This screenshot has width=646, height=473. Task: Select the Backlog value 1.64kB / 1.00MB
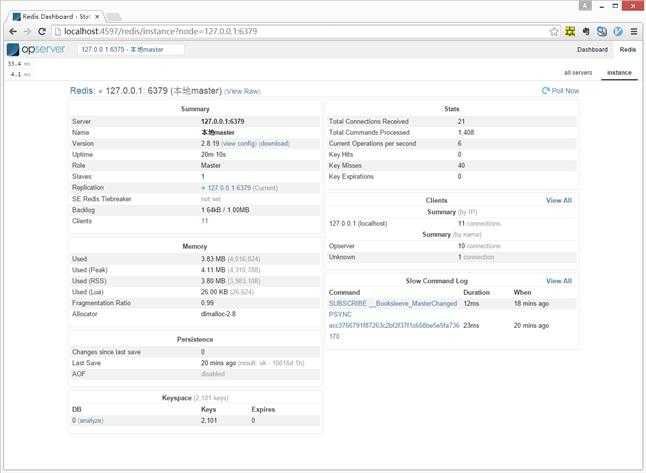pos(225,210)
